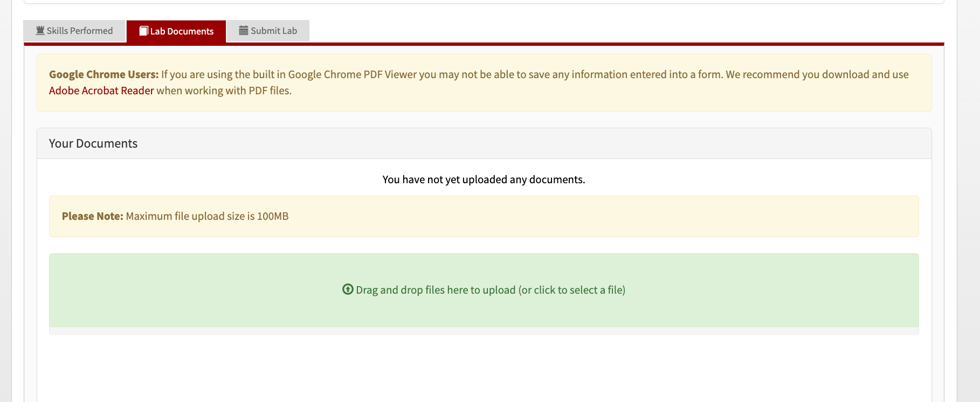Click the Your Documents panel header
980x402 pixels.
(484, 143)
